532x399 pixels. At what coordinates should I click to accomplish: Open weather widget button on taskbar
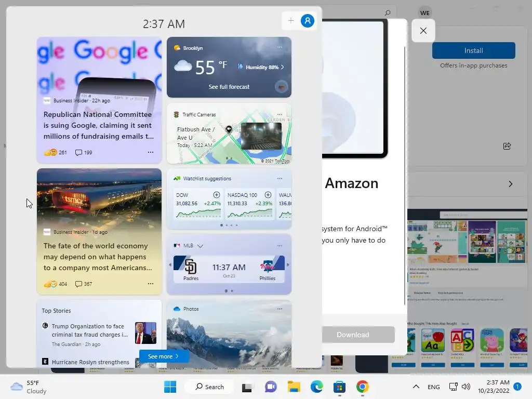pyautogui.click(x=29, y=387)
